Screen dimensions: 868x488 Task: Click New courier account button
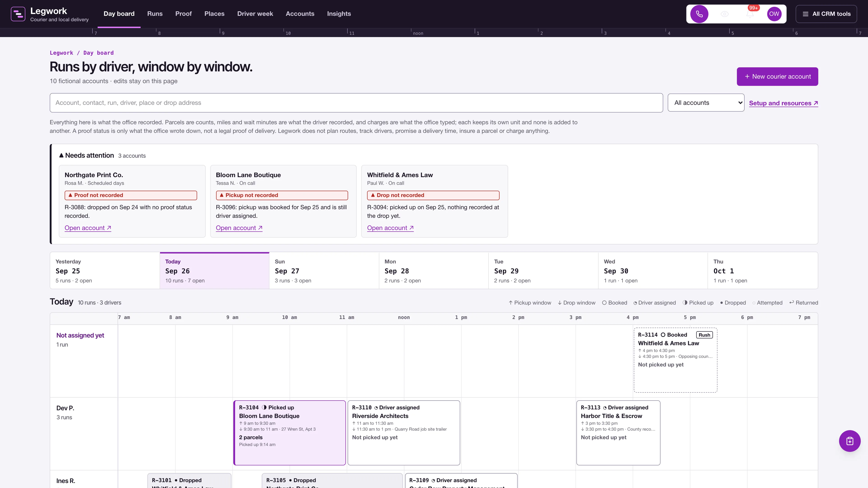777,76
